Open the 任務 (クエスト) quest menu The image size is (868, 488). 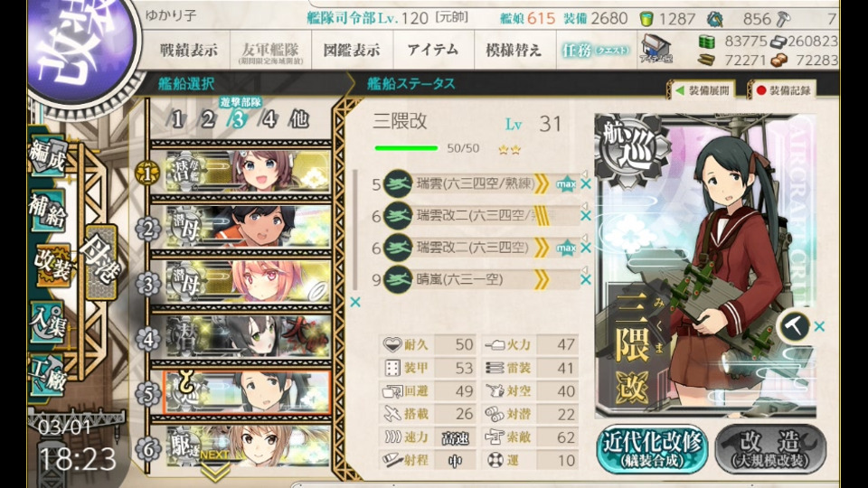click(596, 51)
